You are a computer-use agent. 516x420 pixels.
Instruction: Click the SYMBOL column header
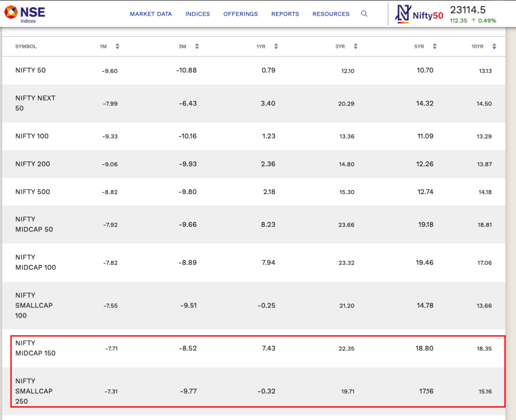pos(26,46)
